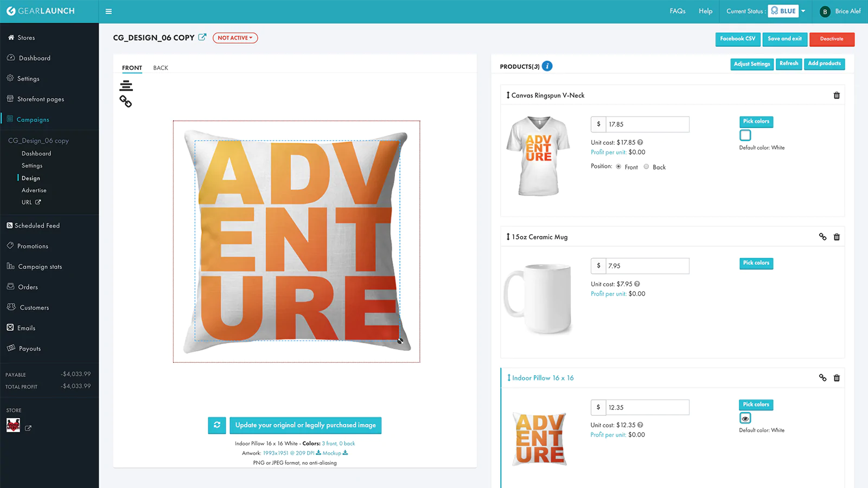This screenshot has height=488, width=868.
Task: Click the Add products button
Action: point(825,64)
